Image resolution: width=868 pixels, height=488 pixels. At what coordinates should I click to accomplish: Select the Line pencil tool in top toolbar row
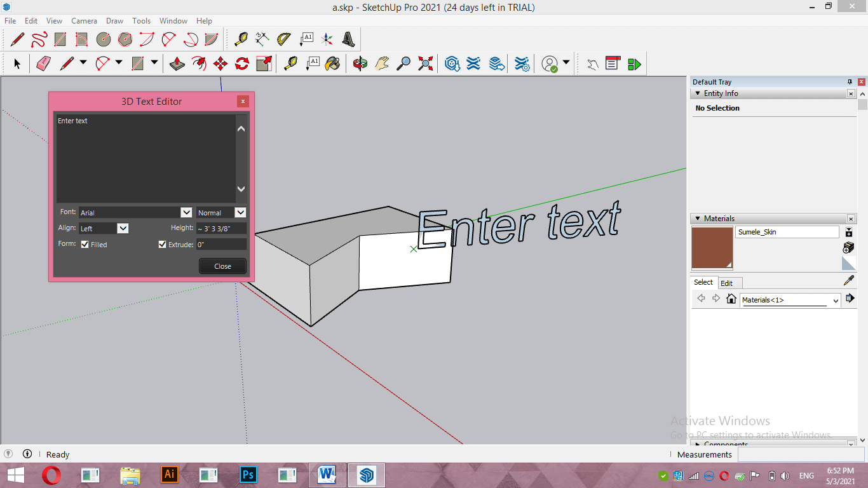[x=18, y=39]
